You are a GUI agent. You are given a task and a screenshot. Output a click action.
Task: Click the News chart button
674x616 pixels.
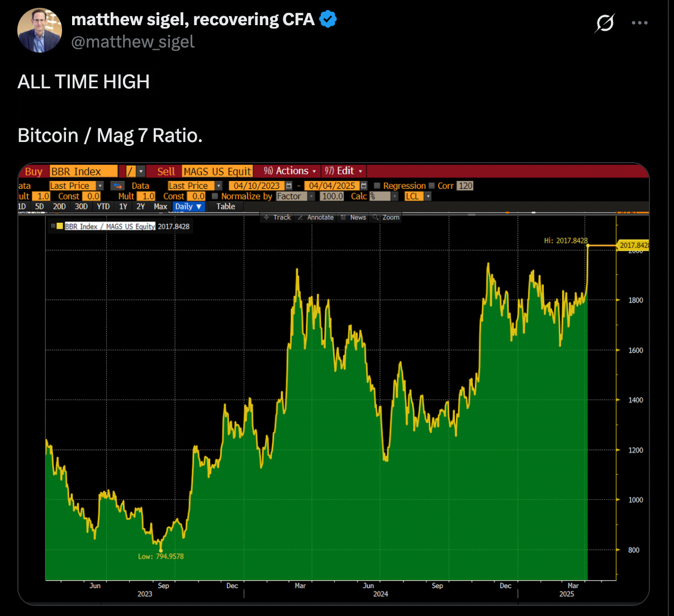click(x=354, y=217)
